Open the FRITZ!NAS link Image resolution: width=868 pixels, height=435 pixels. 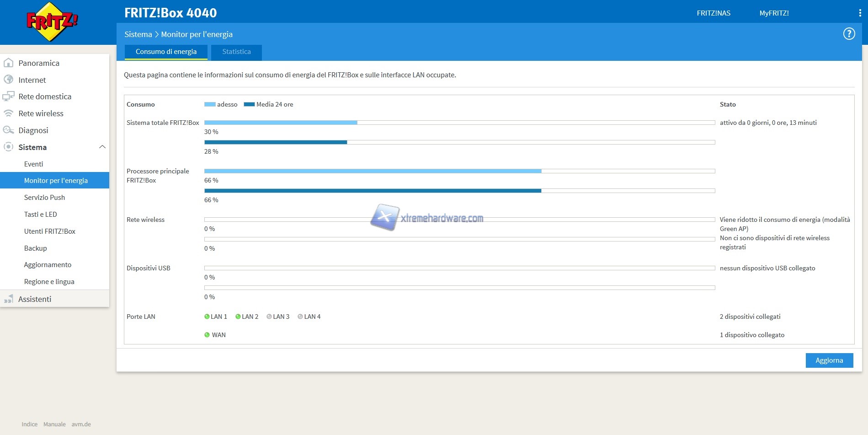point(713,13)
